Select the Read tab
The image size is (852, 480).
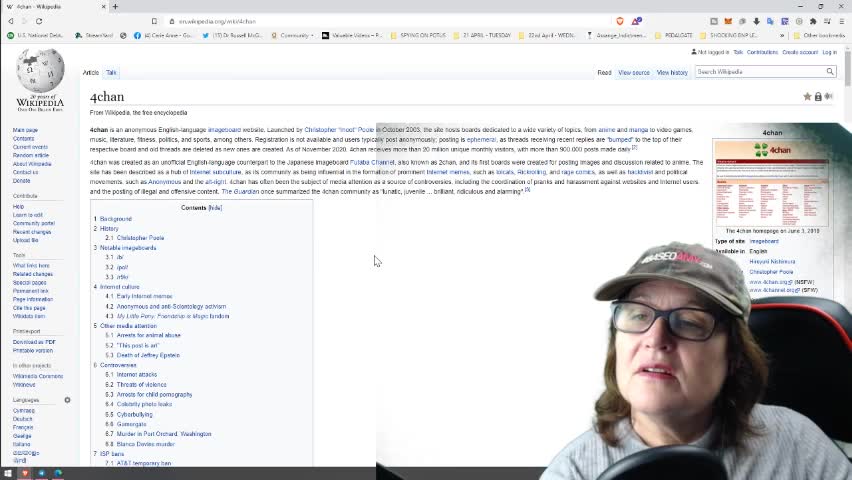pyautogui.click(x=604, y=72)
